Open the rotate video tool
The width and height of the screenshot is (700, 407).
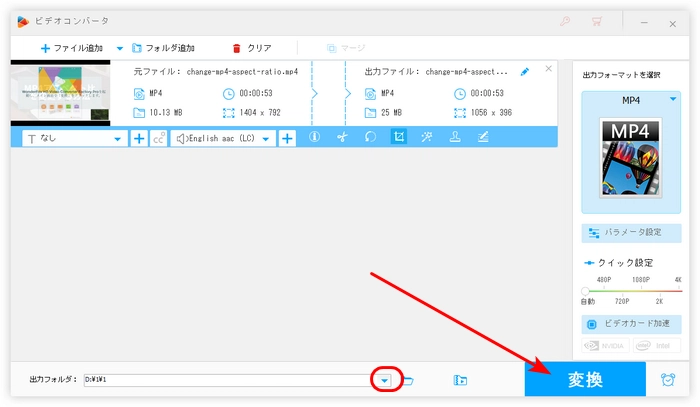point(370,139)
